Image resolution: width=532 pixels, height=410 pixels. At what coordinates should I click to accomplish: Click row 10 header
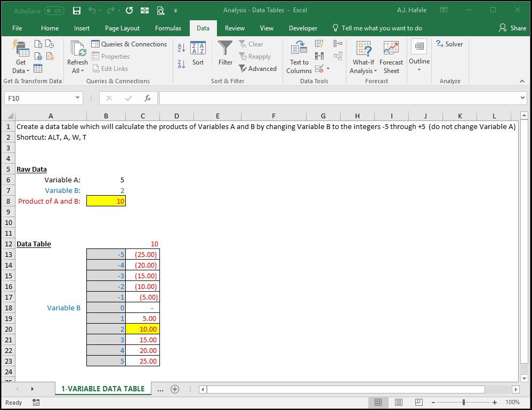pyautogui.click(x=9, y=223)
